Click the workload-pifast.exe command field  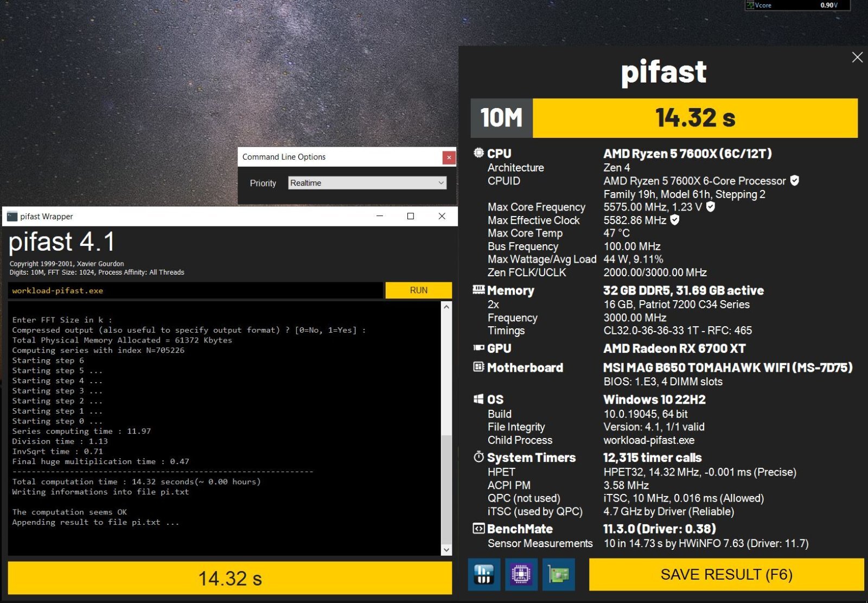tap(195, 290)
